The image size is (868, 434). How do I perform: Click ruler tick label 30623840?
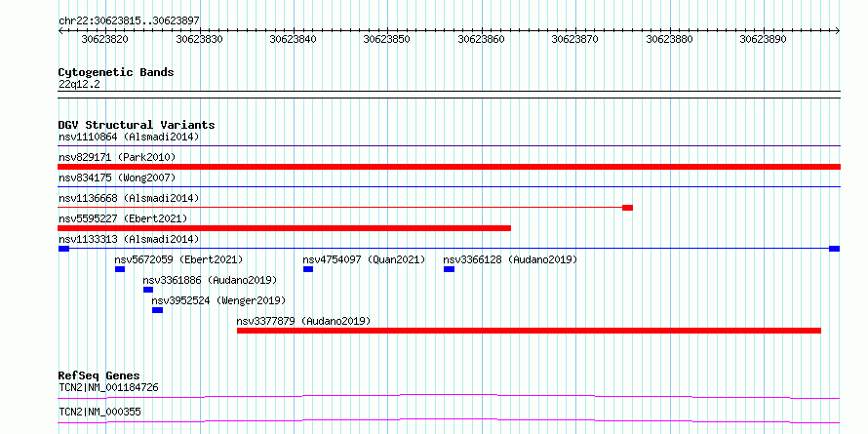293,39
